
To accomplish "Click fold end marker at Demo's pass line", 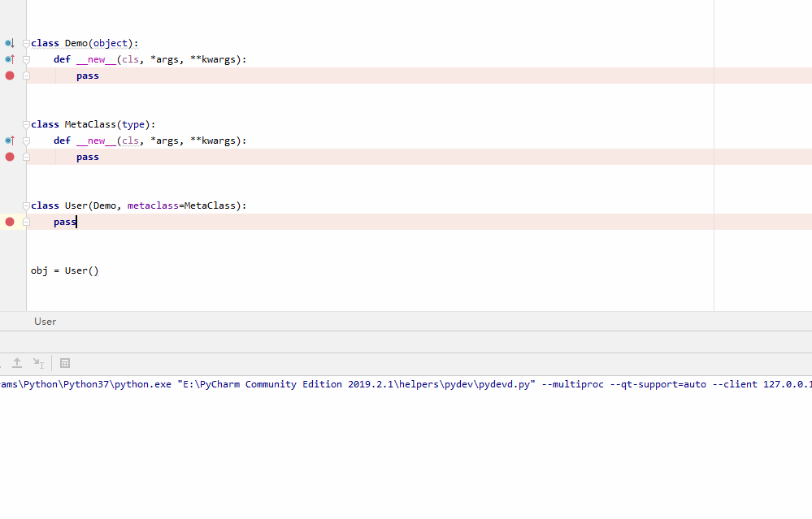I will (26, 76).
